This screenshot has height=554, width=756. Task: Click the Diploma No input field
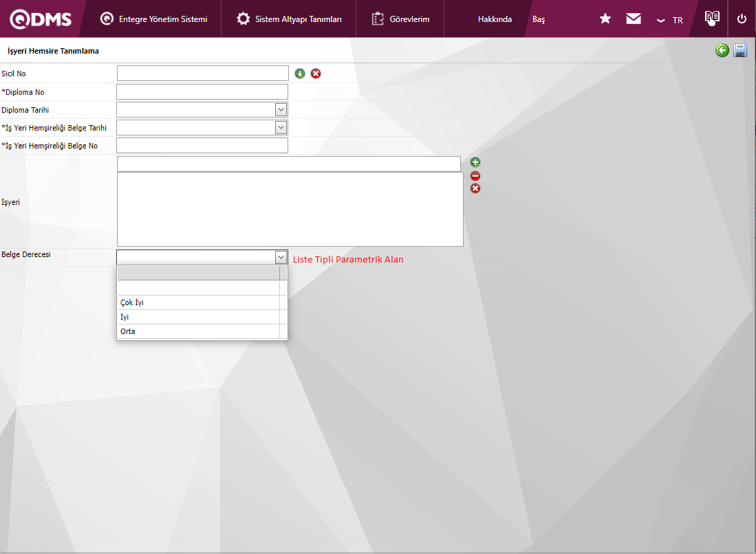click(x=202, y=91)
